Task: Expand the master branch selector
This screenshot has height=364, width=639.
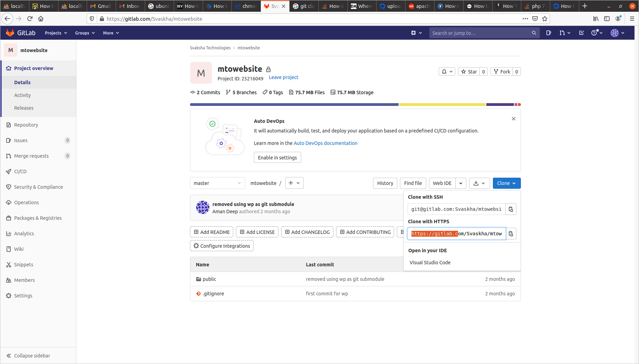Action: coord(217,183)
